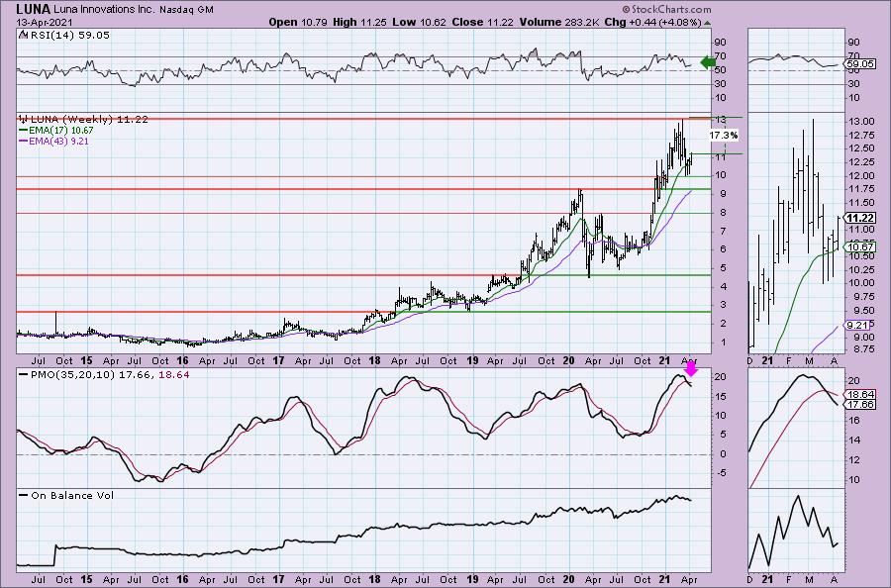Image resolution: width=891 pixels, height=588 pixels.
Task: Click the 12.00 price level in zoom panel
Action: click(860, 175)
